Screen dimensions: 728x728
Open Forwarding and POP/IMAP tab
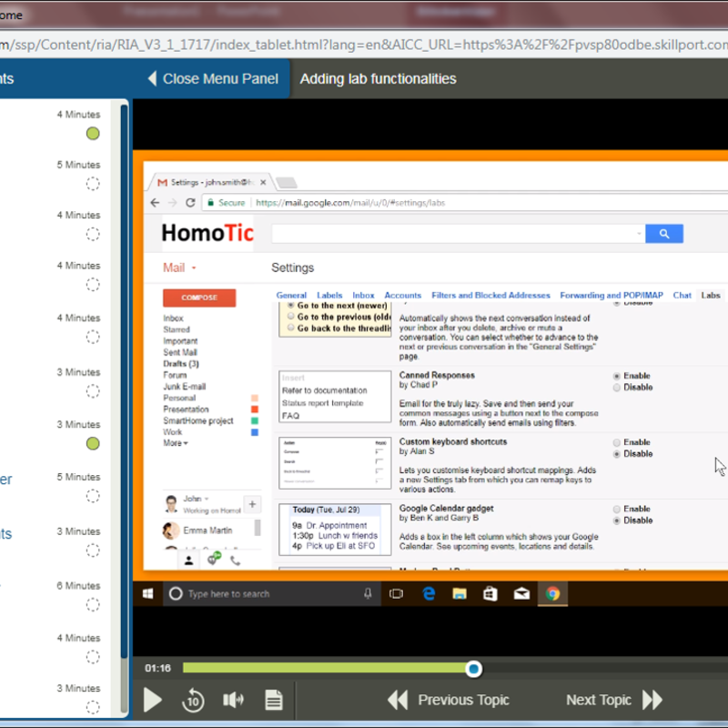612,295
